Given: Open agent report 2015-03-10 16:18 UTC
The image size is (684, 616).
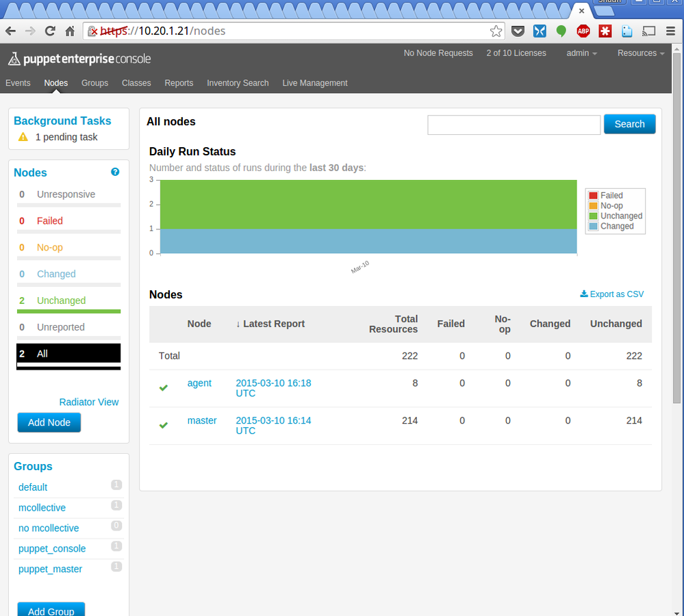Looking at the screenshot, I should pos(273,388).
